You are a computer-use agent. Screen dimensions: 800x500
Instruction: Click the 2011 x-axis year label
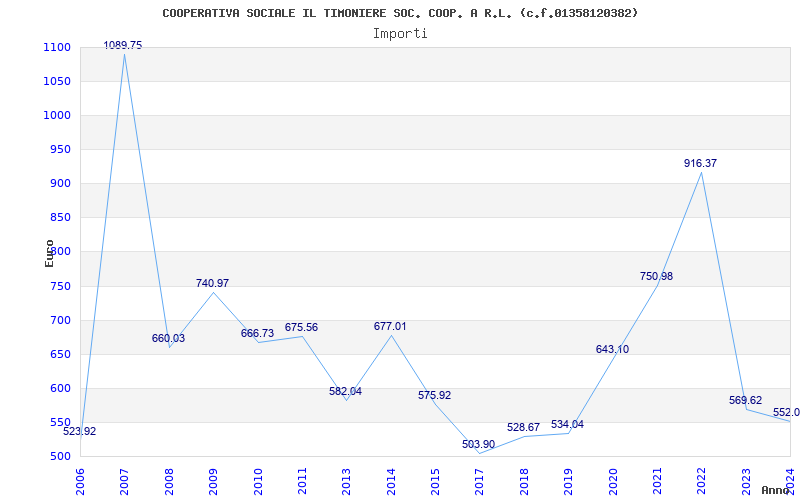click(x=302, y=482)
